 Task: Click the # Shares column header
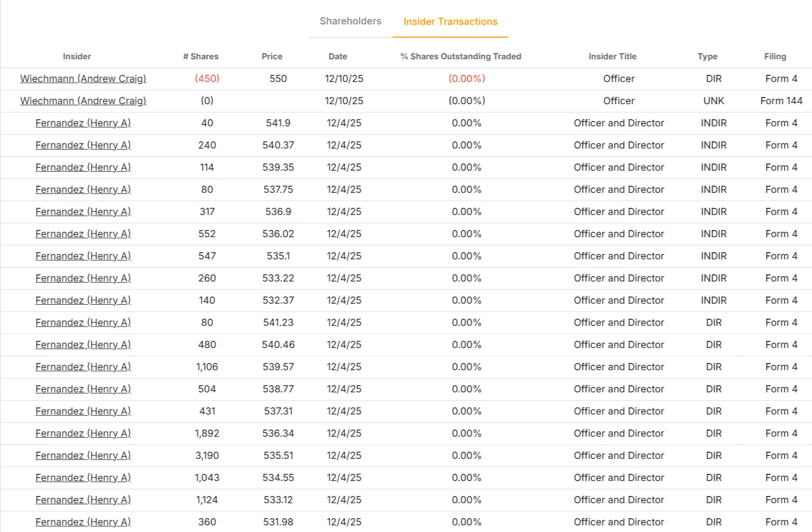[x=201, y=57]
